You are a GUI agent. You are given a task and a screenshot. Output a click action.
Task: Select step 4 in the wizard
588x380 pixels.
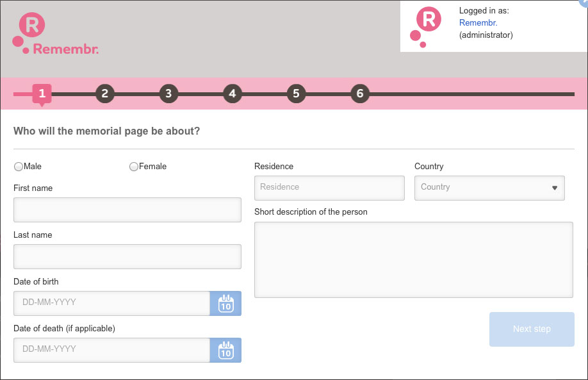click(x=232, y=94)
